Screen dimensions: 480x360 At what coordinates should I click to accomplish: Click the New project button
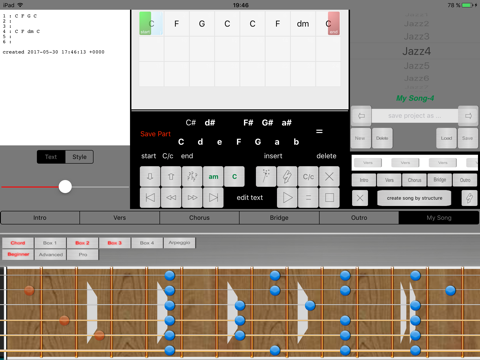pyautogui.click(x=360, y=138)
